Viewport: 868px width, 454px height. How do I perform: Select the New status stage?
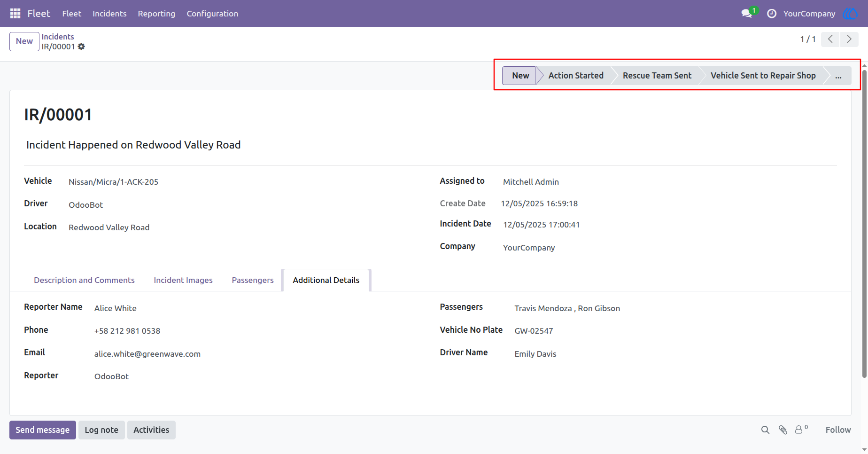pos(520,76)
